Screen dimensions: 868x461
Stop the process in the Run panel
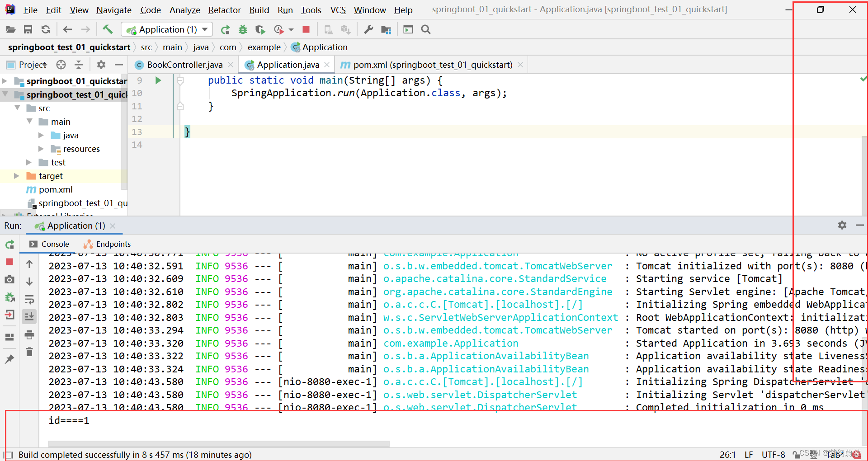point(9,262)
